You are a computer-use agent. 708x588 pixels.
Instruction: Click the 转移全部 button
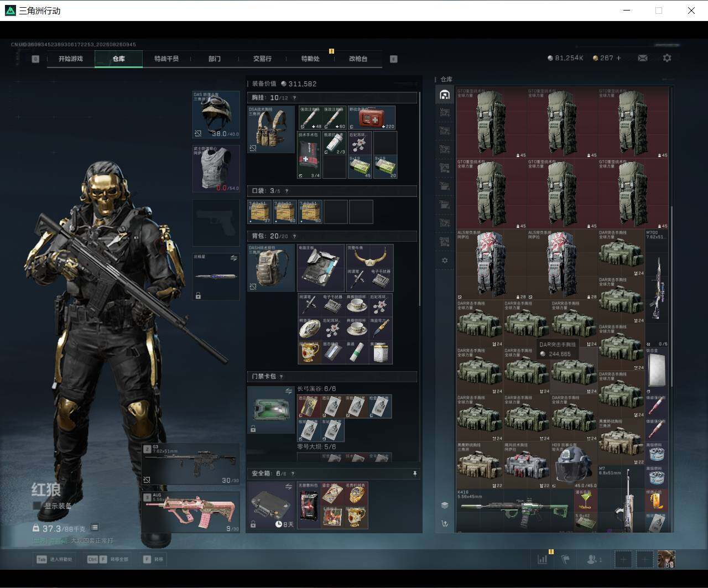pos(108,559)
